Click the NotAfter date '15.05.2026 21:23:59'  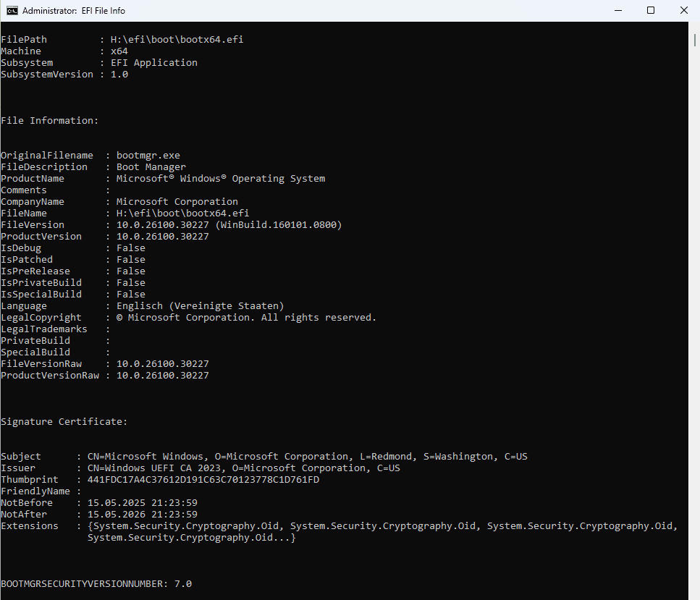point(143,515)
